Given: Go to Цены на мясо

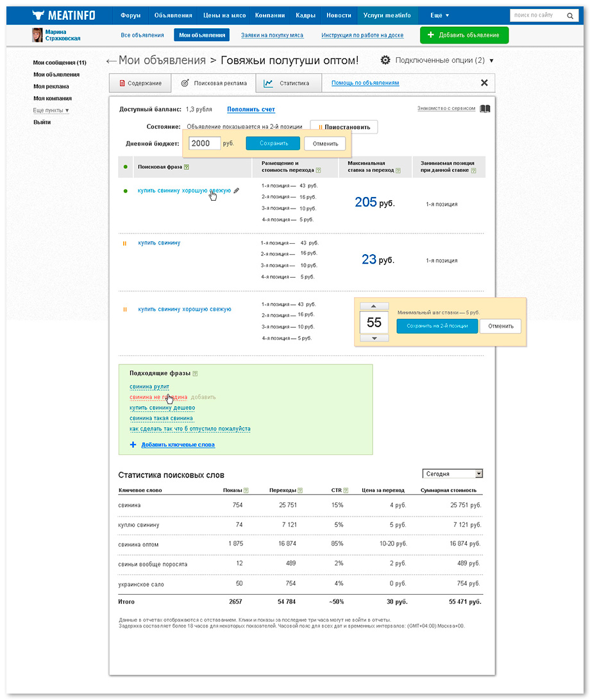Looking at the screenshot, I should (224, 15).
